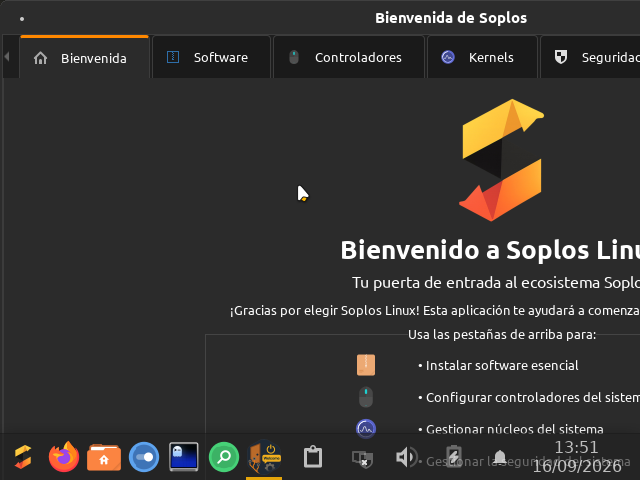Click the mouse icon beside Configurar controladores
Image resolution: width=640 pixels, height=480 pixels.
click(366, 397)
